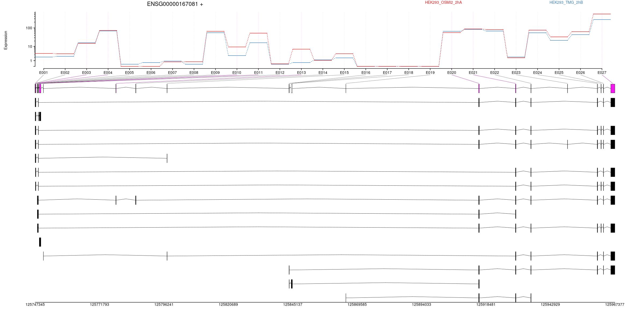Click the blue E027 expression line segment
This screenshot has height=309, width=644.
[602, 20]
